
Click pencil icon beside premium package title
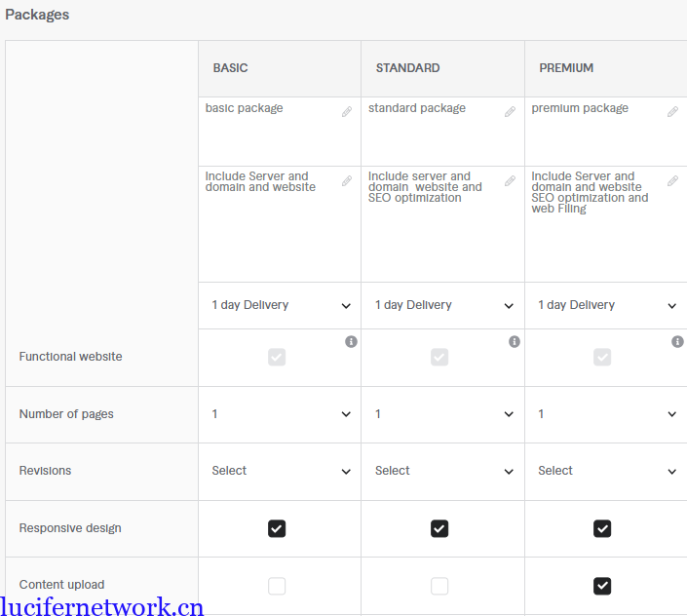[672, 112]
